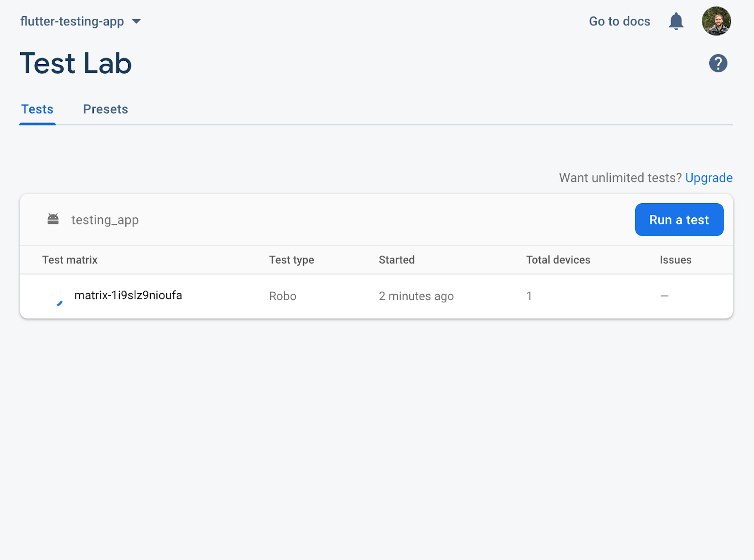Screen dimensions: 754x560
Task: Click the chevron next to flutter-testing-app
Action: (137, 21)
